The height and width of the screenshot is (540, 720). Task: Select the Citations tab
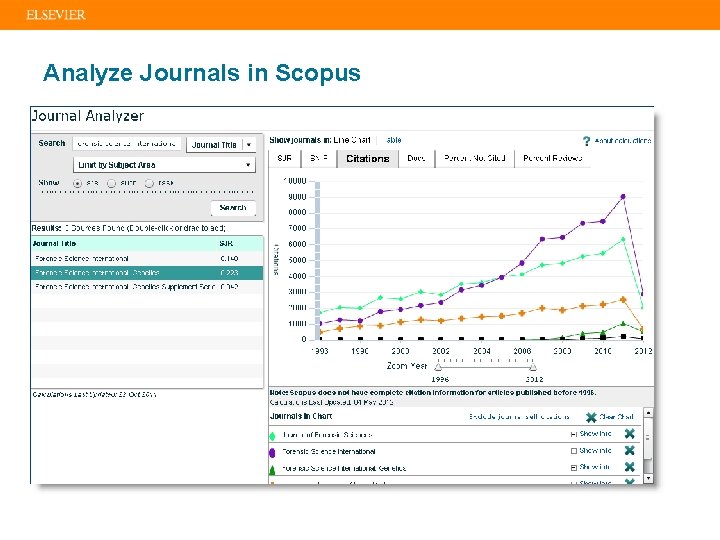(x=367, y=159)
